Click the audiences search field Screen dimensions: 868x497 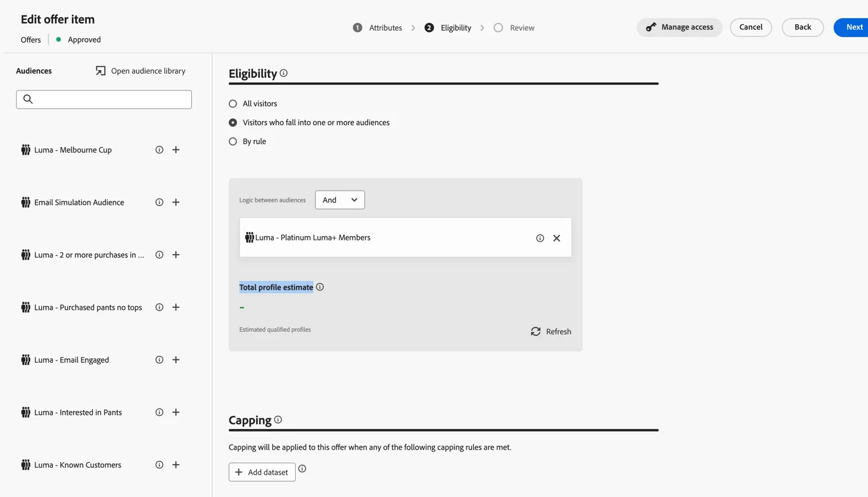pos(104,99)
